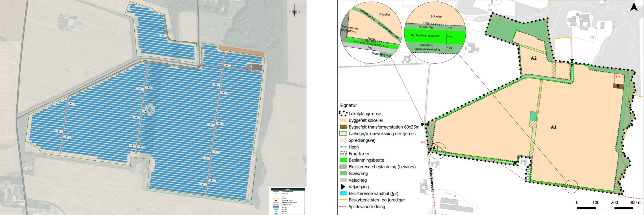The image size is (644, 215).
Task: Click the red dotted Spildevandsledning legend symbol
Action: pyautogui.click(x=343, y=206)
